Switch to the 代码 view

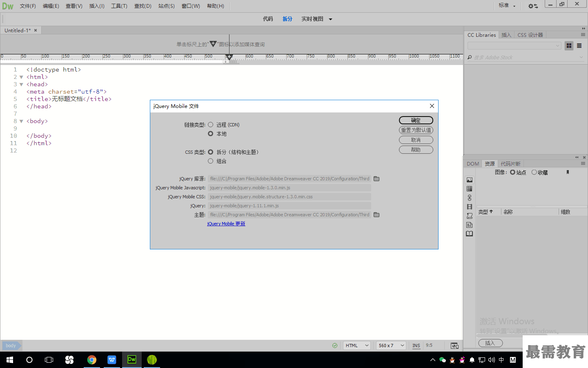tap(268, 19)
